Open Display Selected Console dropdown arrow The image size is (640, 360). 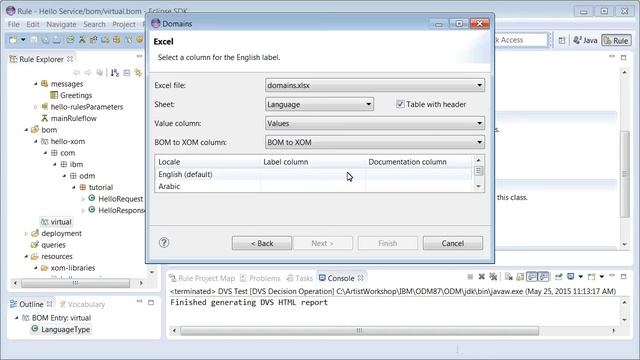pos(580,277)
